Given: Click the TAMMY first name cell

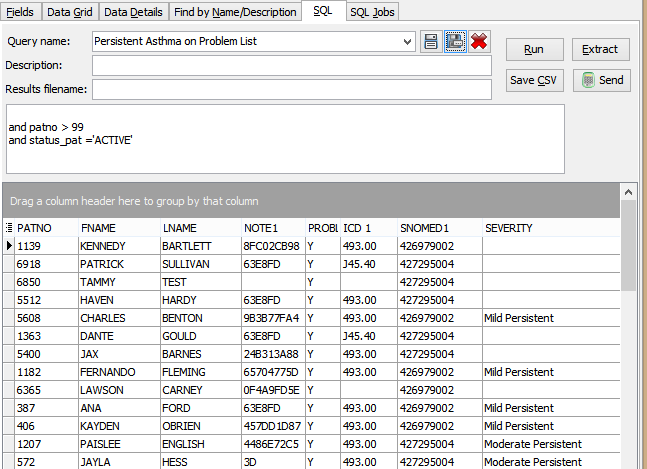Looking at the screenshot, I should [119, 282].
